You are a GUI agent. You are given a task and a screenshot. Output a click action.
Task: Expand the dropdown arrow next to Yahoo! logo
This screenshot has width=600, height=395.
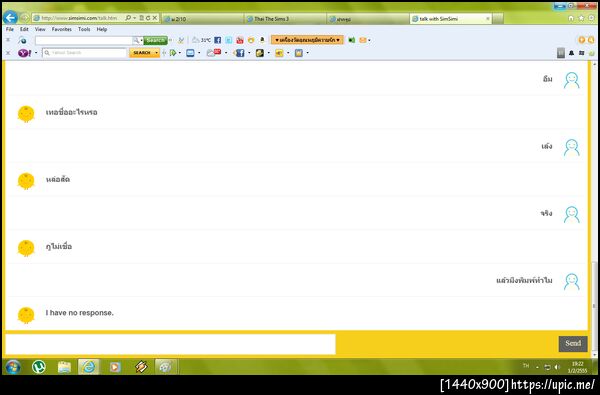click(36, 53)
